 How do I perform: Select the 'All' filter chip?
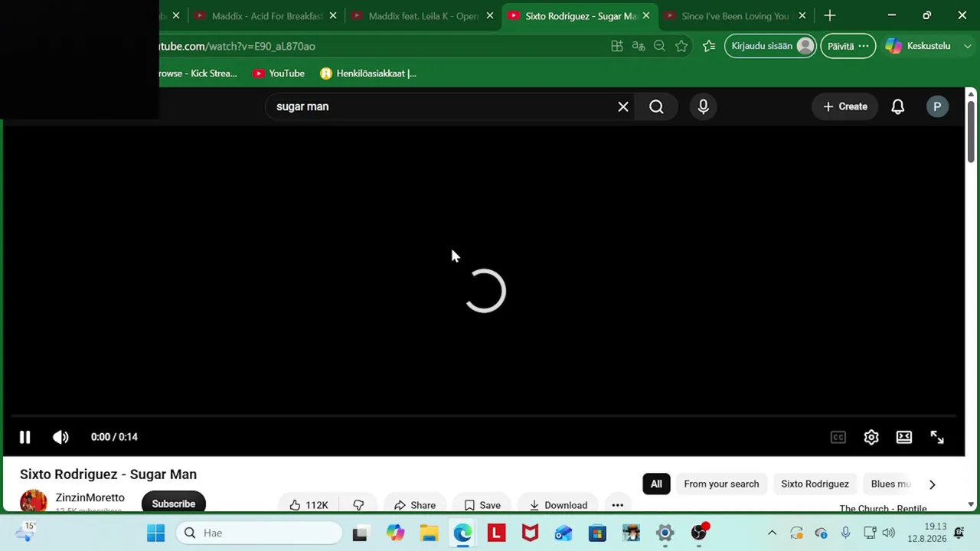[656, 484]
